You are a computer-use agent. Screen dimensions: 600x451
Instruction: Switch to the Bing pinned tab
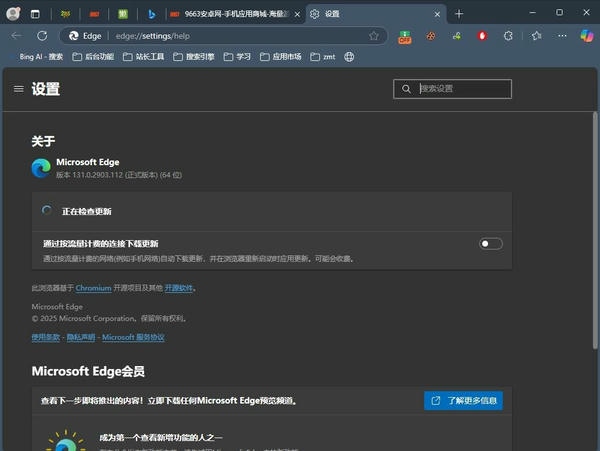(x=152, y=14)
